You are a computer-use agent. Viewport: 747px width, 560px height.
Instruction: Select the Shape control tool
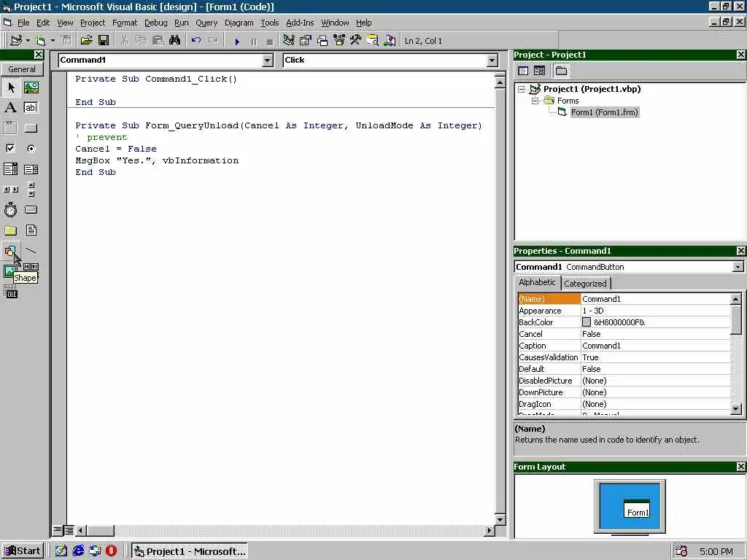click(x=10, y=251)
